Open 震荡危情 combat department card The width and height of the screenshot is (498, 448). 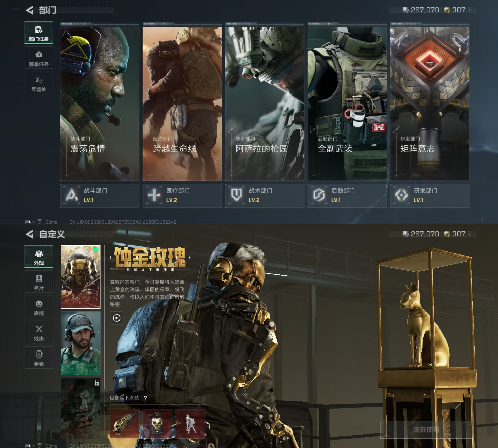coord(100,103)
